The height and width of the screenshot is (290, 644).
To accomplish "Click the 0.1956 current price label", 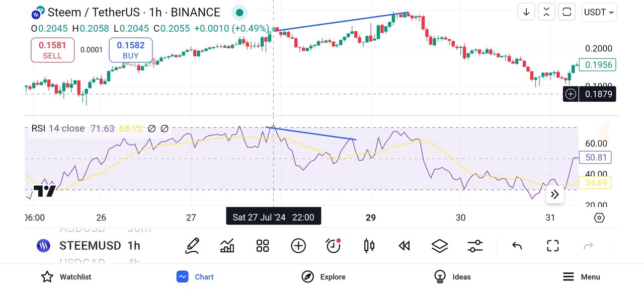I will (x=598, y=64).
